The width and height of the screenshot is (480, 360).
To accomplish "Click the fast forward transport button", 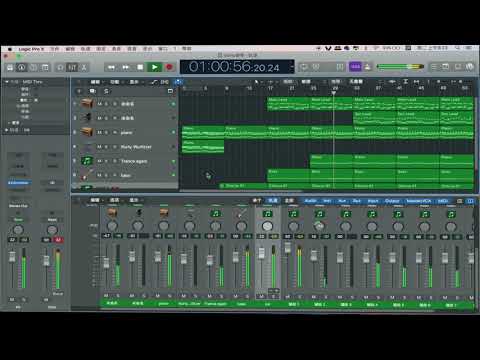I will pos(126,67).
